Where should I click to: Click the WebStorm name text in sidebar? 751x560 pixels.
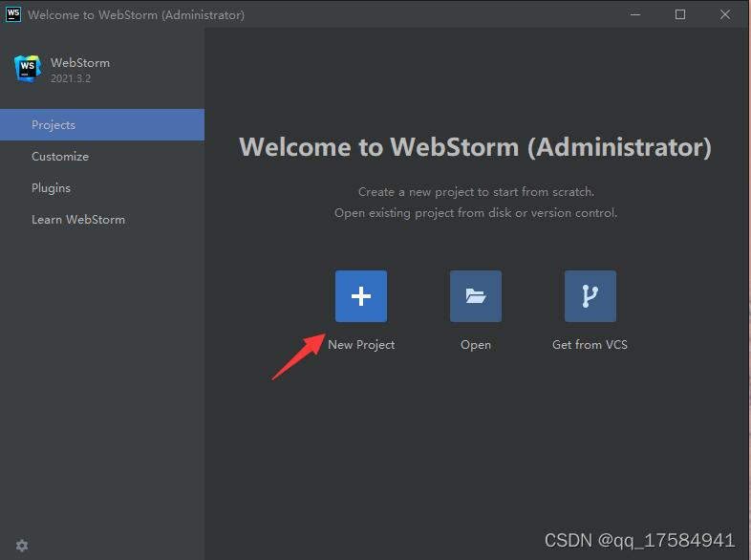tap(80, 63)
